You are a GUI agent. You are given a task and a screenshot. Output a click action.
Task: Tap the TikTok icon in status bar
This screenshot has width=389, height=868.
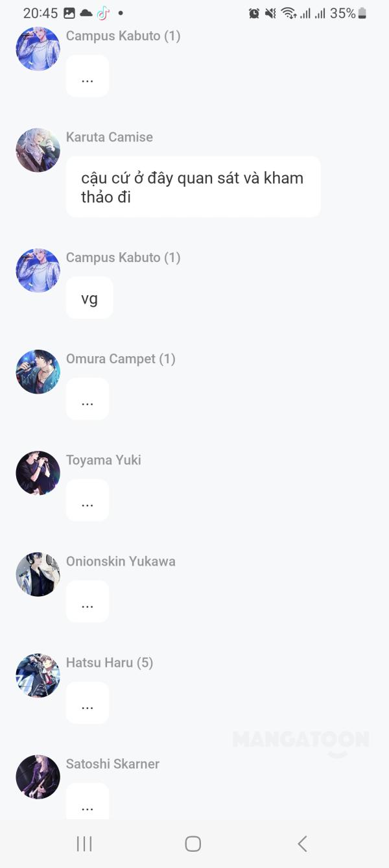103,13
